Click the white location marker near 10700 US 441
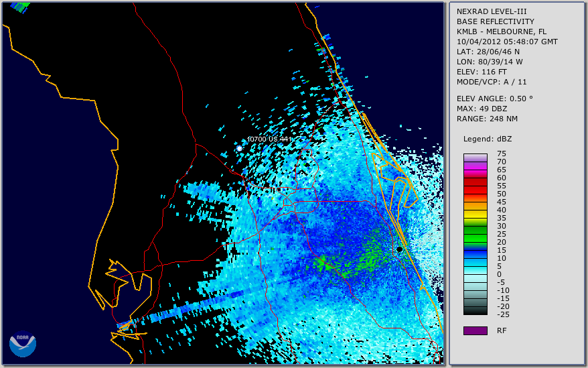 239,149
